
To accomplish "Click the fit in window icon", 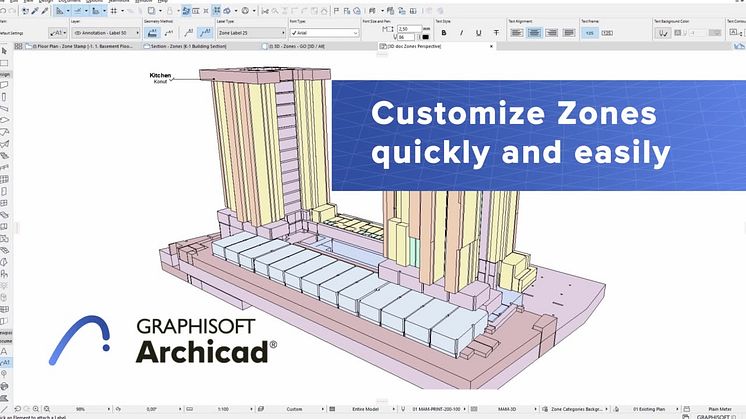I will (47, 409).
